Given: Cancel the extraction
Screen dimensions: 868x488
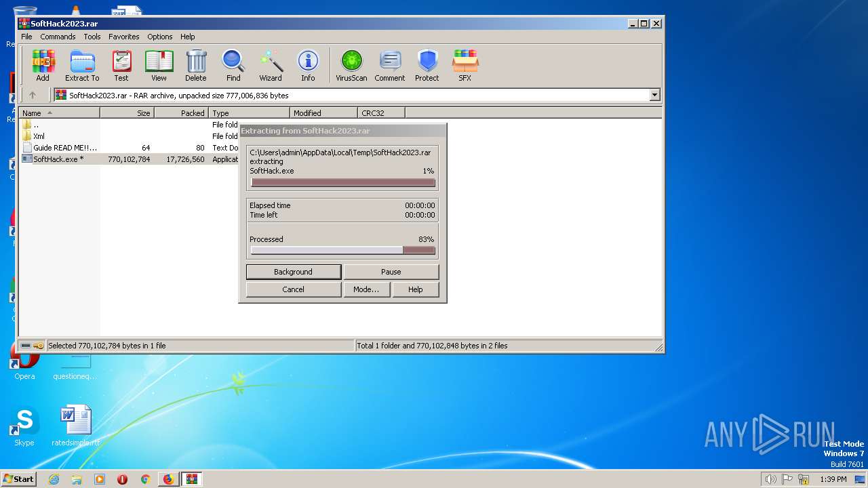Looking at the screenshot, I should point(294,289).
